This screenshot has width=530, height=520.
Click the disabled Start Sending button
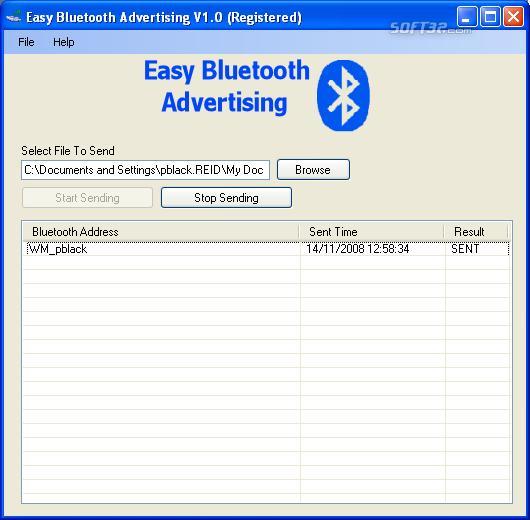pos(87,197)
